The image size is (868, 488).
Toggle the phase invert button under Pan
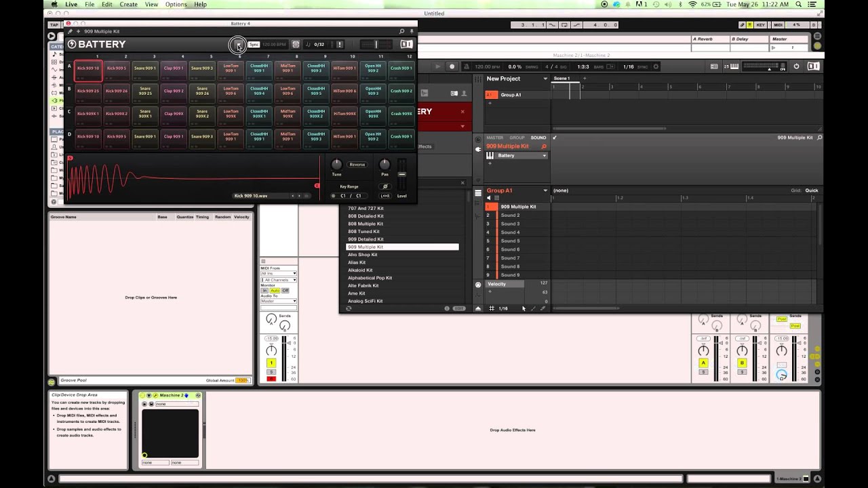point(385,186)
